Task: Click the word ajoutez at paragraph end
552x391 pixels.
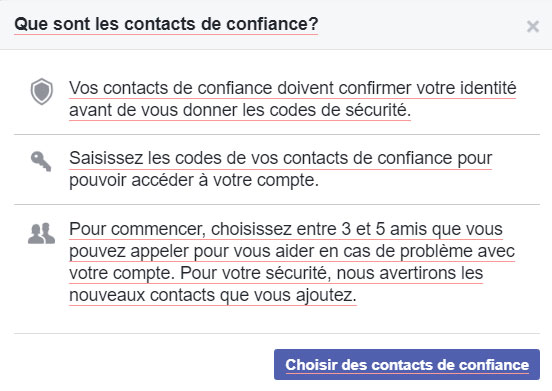Action: pos(326,295)
